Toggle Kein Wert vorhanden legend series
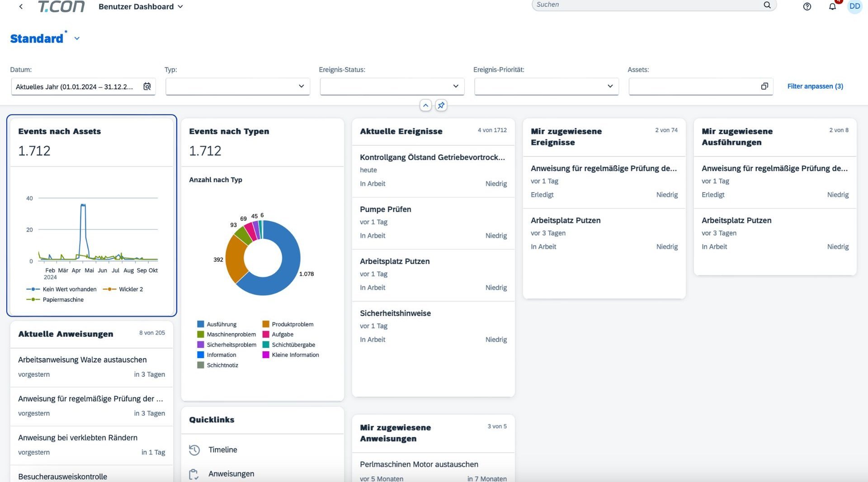Viewport: 868px width, 482px height. pyautogui.click(x=62, y=289)
